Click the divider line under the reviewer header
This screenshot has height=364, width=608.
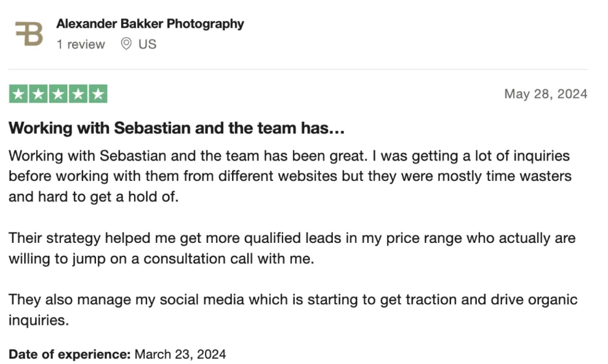(x=298, y=69)
